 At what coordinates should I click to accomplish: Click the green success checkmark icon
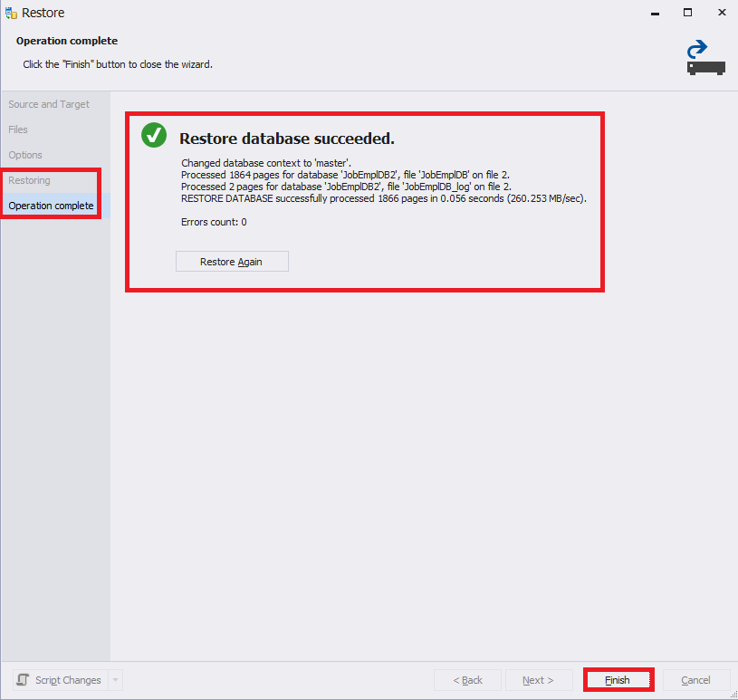pos(154,135)
